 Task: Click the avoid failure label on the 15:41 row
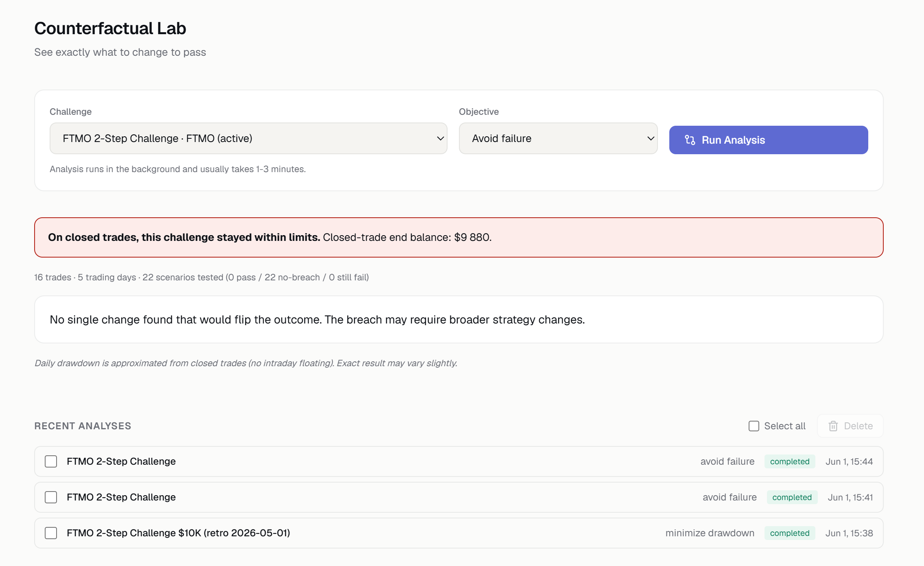click(x=730, y=497)
